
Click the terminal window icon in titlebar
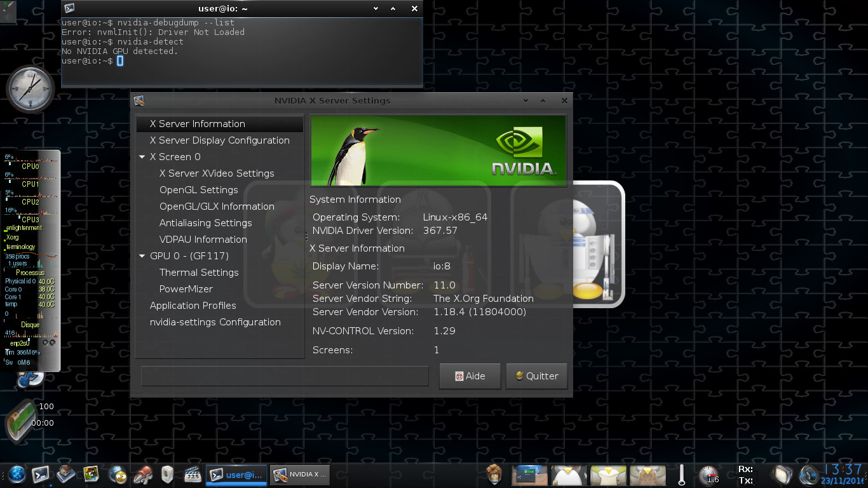pos(70,8)
